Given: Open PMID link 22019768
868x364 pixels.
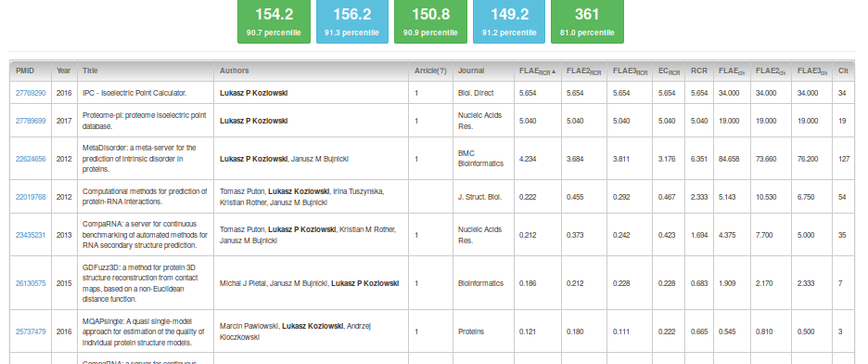Looking at the screenshot, I should tap(31, 197).
